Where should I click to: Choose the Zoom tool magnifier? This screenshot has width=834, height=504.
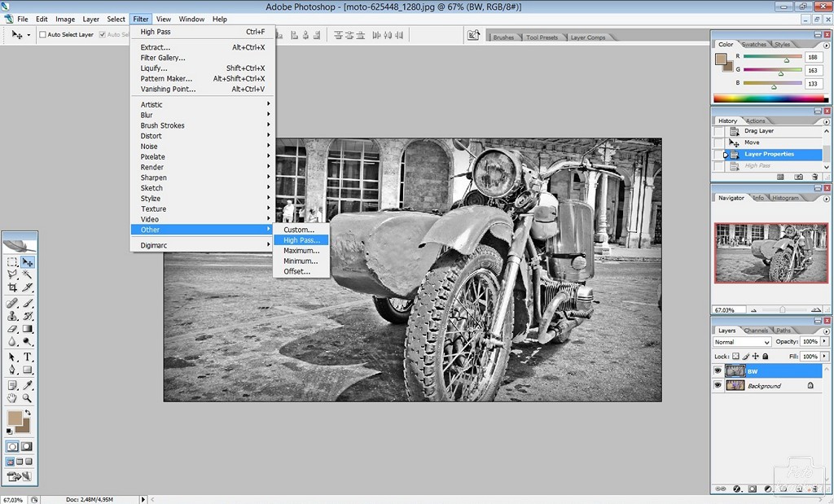(x=28, y=398)
